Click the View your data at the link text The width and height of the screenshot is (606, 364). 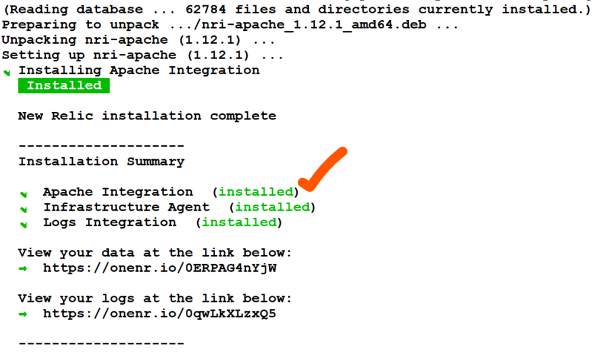(155, 253)
